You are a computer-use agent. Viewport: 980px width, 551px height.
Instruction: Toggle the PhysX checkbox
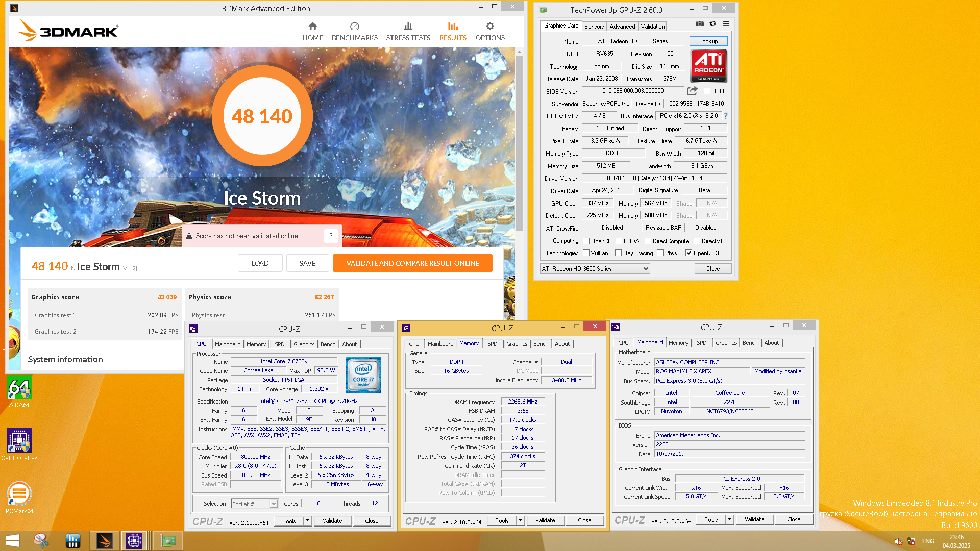(x=660, y=253)
